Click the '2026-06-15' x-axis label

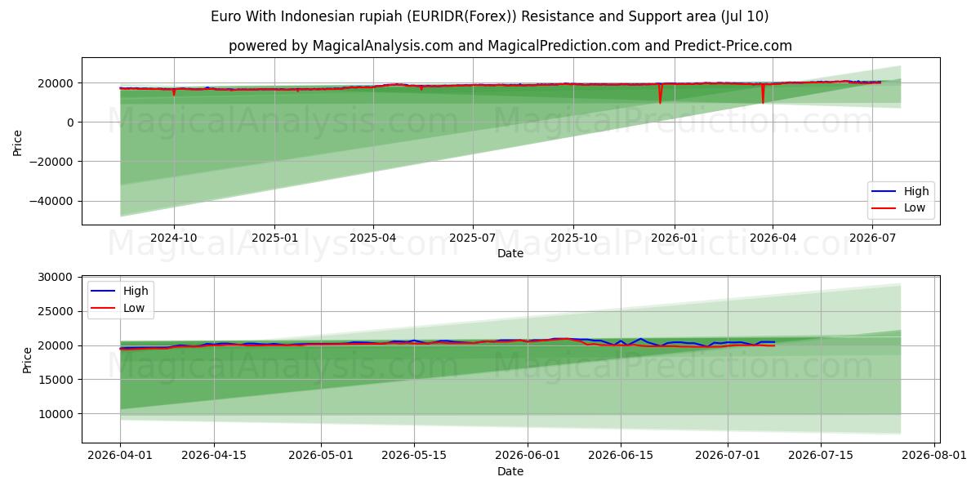tap(621, 454)
